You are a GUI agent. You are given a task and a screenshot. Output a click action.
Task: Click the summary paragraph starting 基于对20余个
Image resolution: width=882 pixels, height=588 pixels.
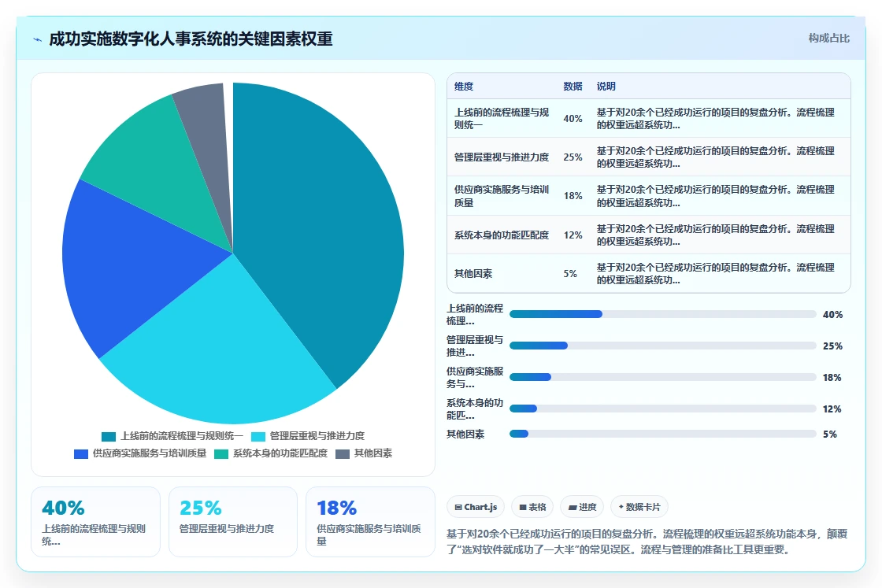coord(647,542)
